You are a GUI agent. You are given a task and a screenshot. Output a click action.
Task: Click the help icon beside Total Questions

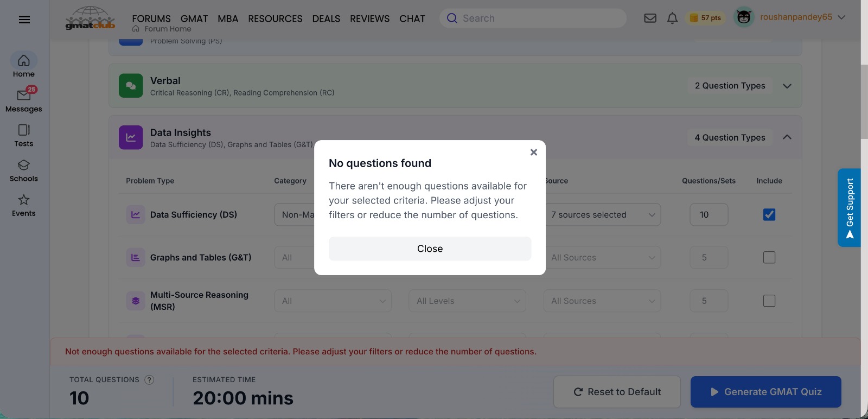click(149, 380)
